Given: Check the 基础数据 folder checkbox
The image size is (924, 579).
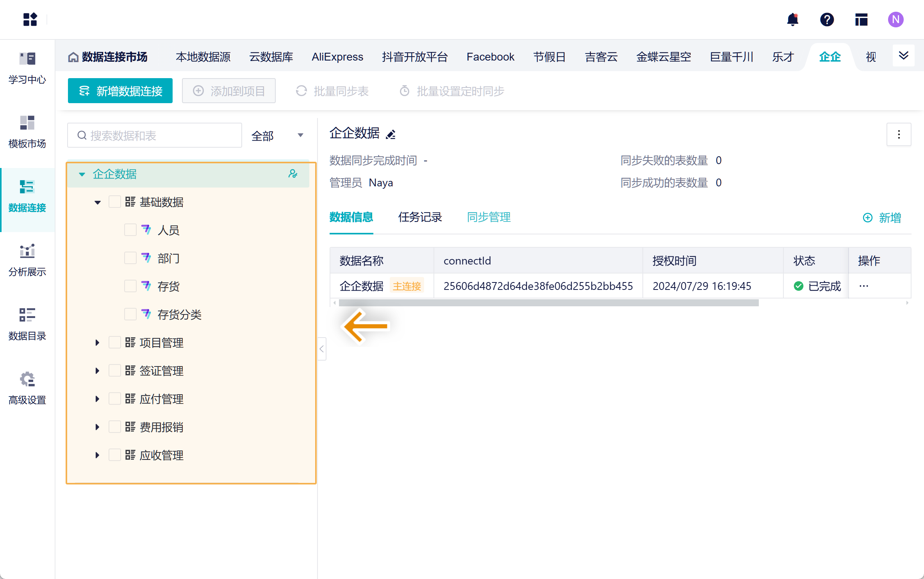Looking at the screenshot, I should (x=114, y=202).
